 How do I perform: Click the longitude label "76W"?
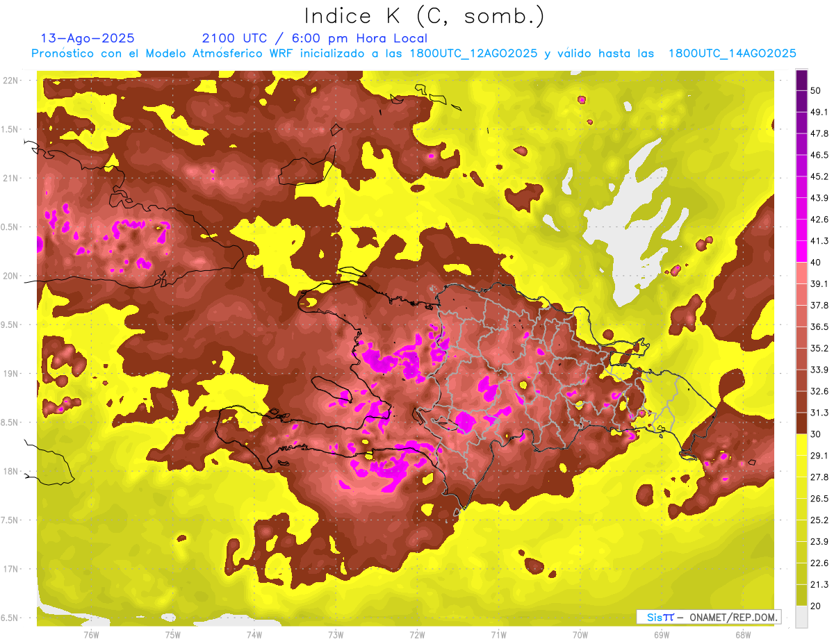91,634
